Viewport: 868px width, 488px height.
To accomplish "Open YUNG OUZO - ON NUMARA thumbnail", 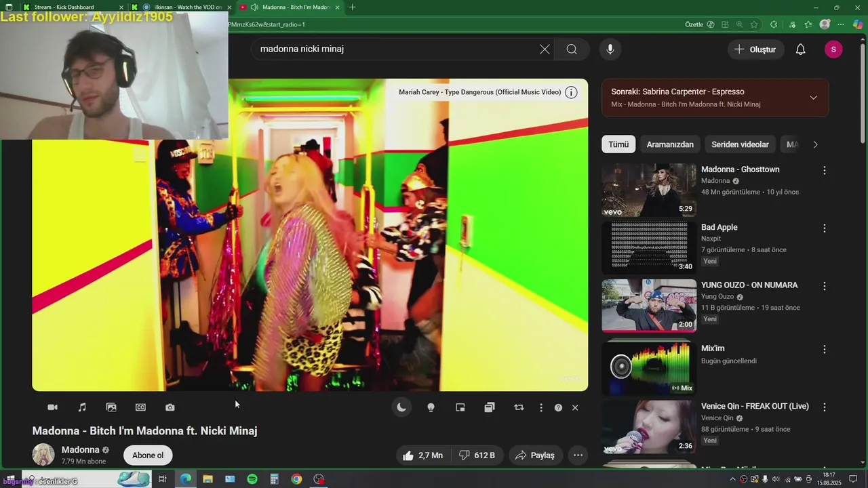I will (649, 306).
